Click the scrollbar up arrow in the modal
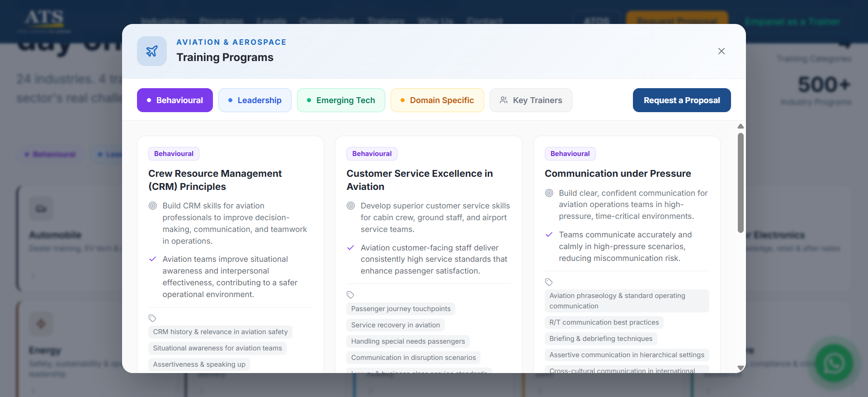Screen dimensions: 868x397 pyautogui.click(x=741, y=126)
